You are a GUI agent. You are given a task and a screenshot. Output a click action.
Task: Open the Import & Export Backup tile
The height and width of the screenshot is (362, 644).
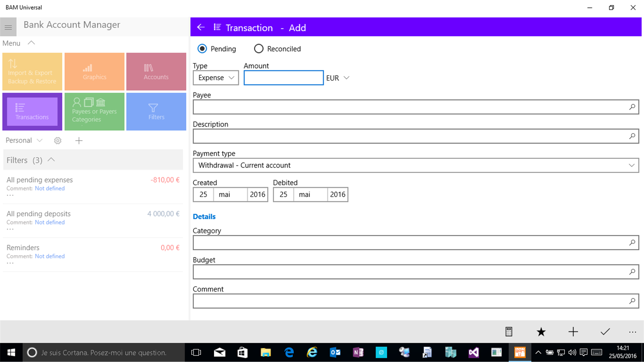coord(32,71)
